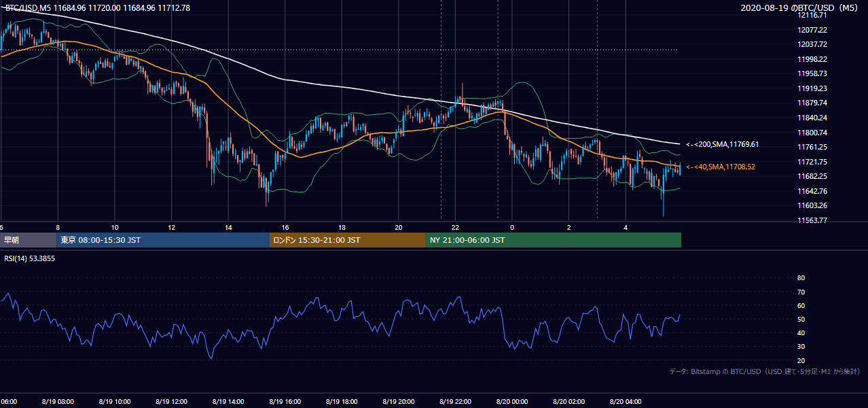Click the RSI scale value 80
868x408 pixels.
point(801,278)
